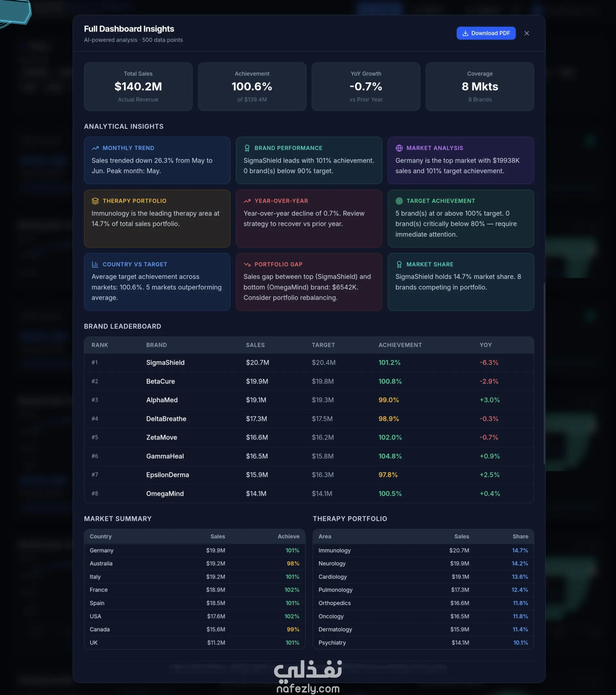Click the Pulmonology row in Therapy Portfolio
This screenshot has width=616, height=695.
pyautogui.click(x=423, y=589)
